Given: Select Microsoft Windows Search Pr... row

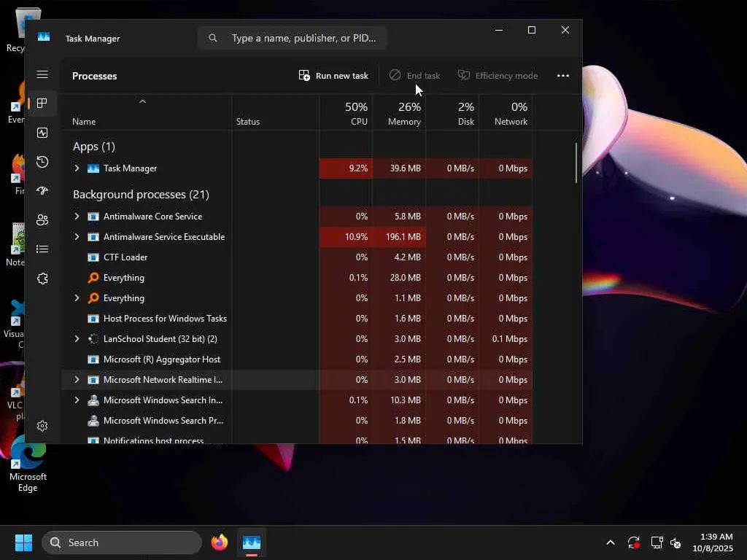Looking at the screenshot, I should (297, 421).
